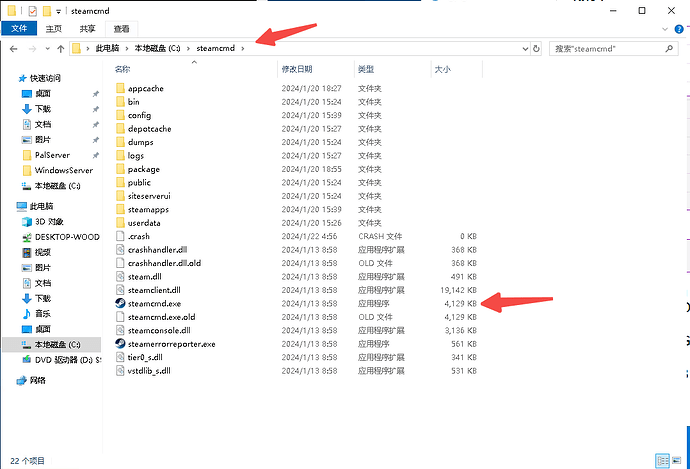Viewport: 690px width, 469px height.
Task: Expand the ribbon with the chevron
Action: (x=665, y=29)
